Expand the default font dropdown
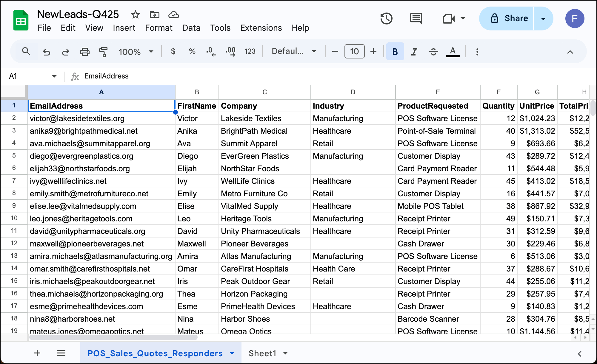The image size is (597, 364). click(294, 51)
